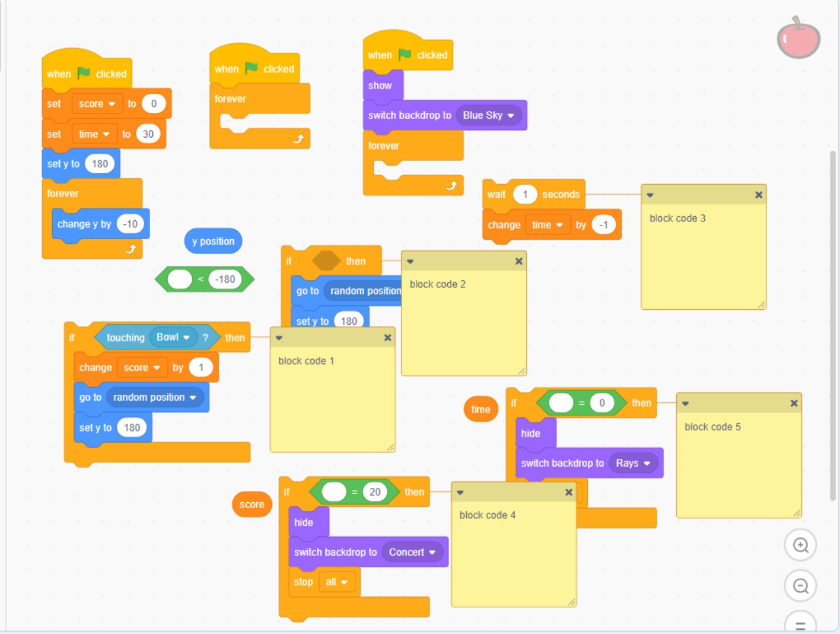Close the block code 2 comment
840x634 pixels.
[518, 261]
